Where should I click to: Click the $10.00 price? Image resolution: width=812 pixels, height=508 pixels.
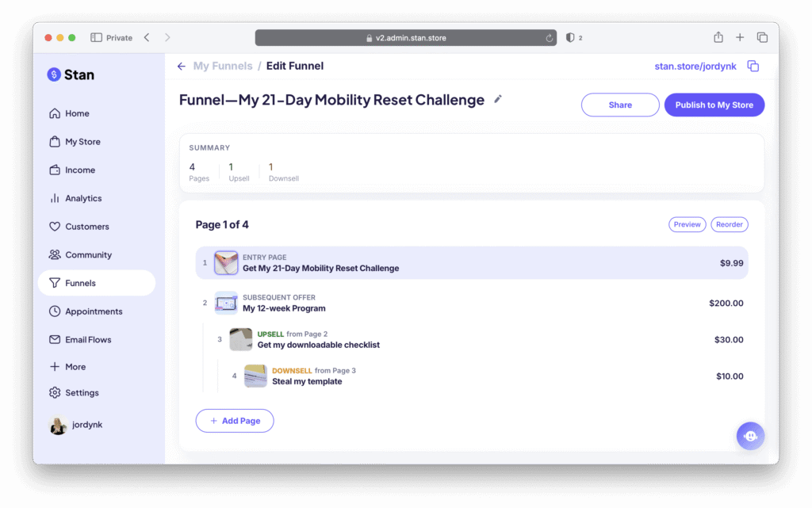pyautogui.click(x=730, y=376)
